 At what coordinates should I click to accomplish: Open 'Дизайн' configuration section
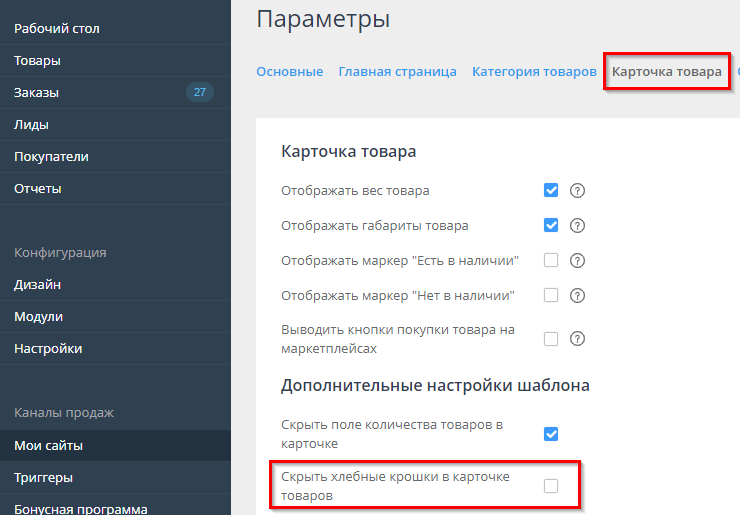(37, 285)
